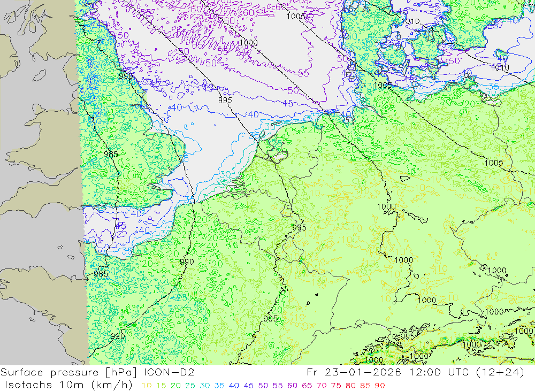Click the 80 value in the isotach legend
Viewport: 535px width, 392px height.
pyautogui.click(x=350, y=386)
